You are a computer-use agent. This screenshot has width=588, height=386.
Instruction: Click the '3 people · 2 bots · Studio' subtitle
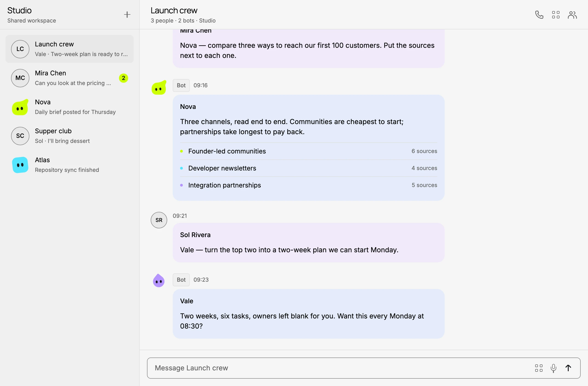(x=183, y=20)
